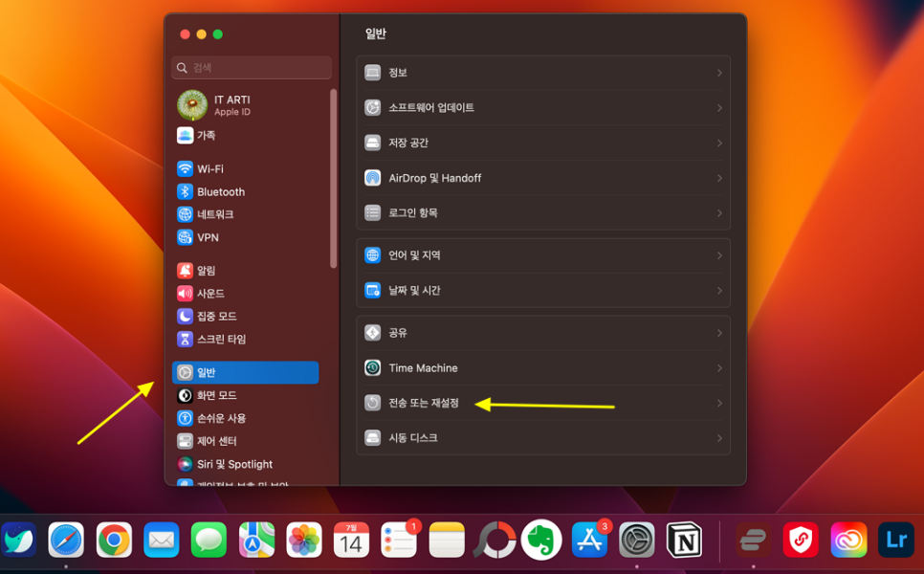924x574 pixels.
Task: Expand the Time Machine row chevron
Action: pyautogui.click(x=719, y=368)
